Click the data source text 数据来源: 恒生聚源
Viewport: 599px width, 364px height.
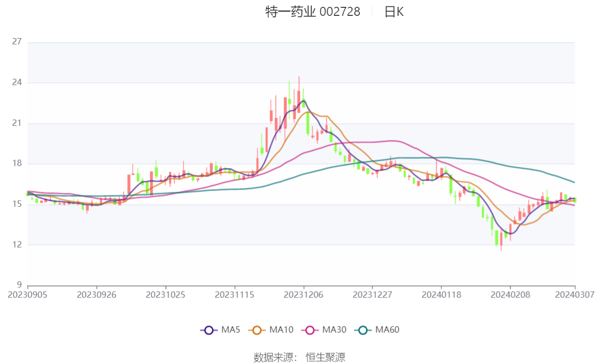[299, 358]
